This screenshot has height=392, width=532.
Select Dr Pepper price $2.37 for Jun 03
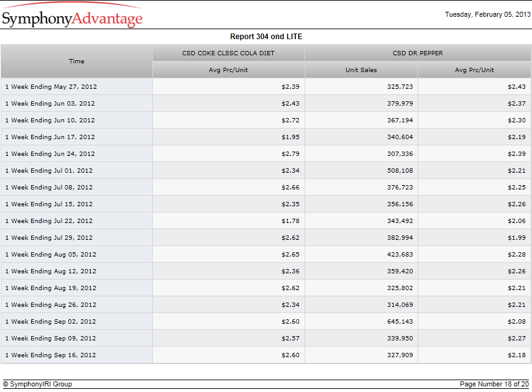click(516, 103)
